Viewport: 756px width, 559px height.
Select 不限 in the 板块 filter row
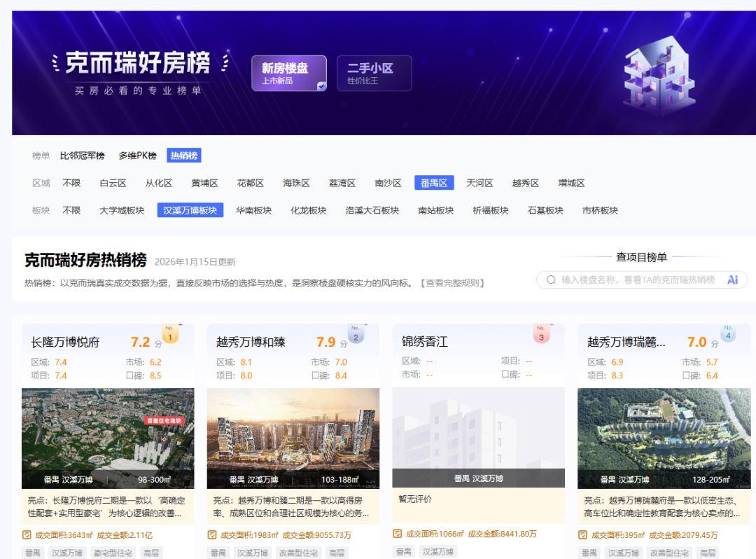coord(71,209)
